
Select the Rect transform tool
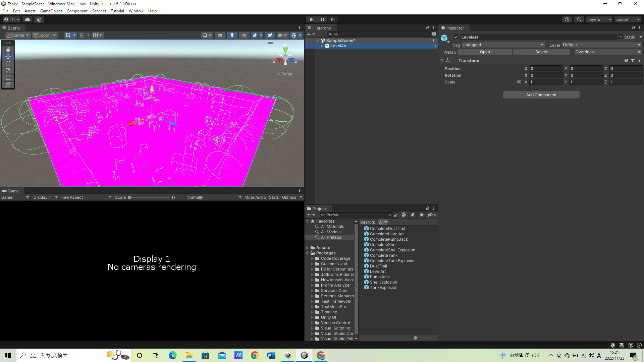(8, 78)
